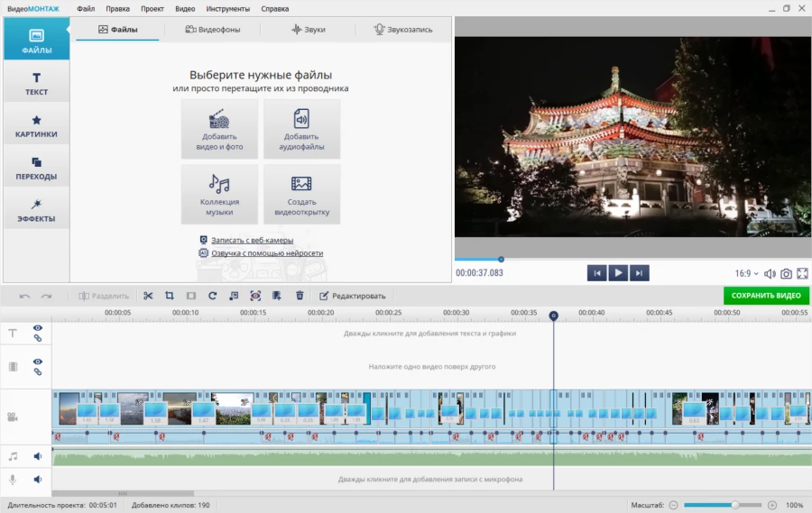The width and height of the screenshot is (812, 513).
Task: Click the undo arrow in the toolbar
Action: (x=24, y=296)
